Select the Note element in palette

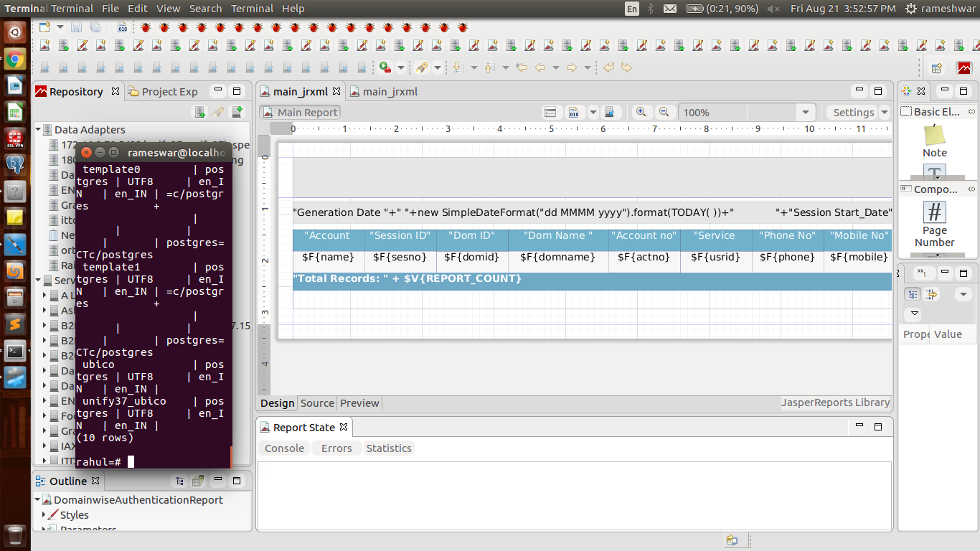tap(934, 141)
